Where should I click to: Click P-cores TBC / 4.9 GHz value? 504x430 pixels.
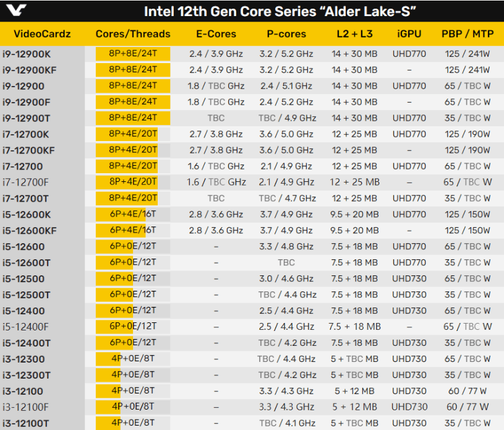(x=288, y=118)
